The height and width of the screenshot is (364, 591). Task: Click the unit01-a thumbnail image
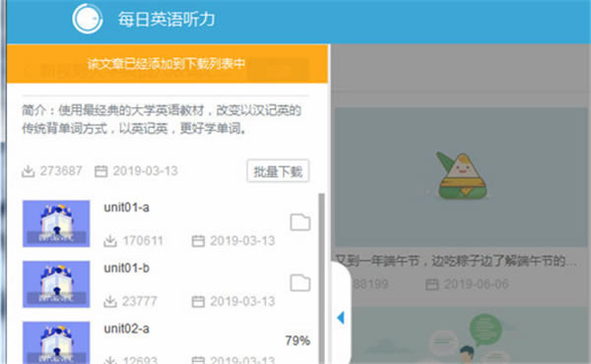[x=56, y=223]
